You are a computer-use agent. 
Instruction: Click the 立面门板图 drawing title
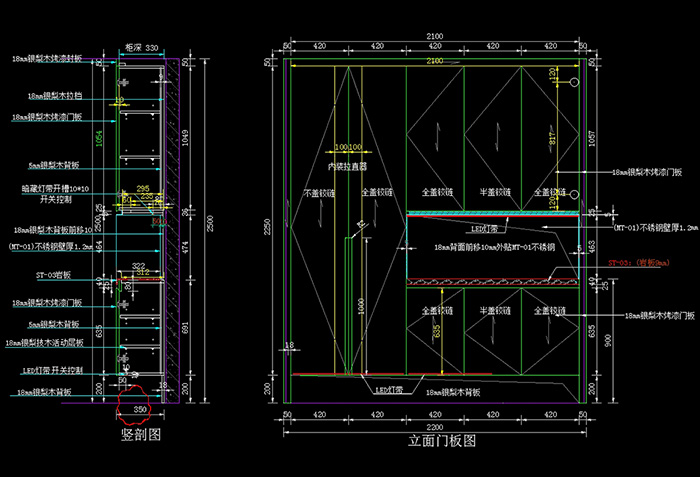coord(441,439)
